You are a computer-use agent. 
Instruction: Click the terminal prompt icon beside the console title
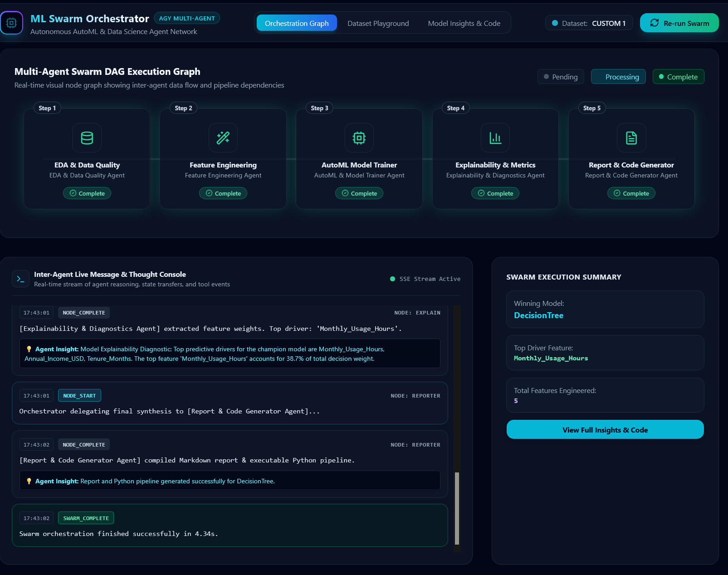[20, 279]
